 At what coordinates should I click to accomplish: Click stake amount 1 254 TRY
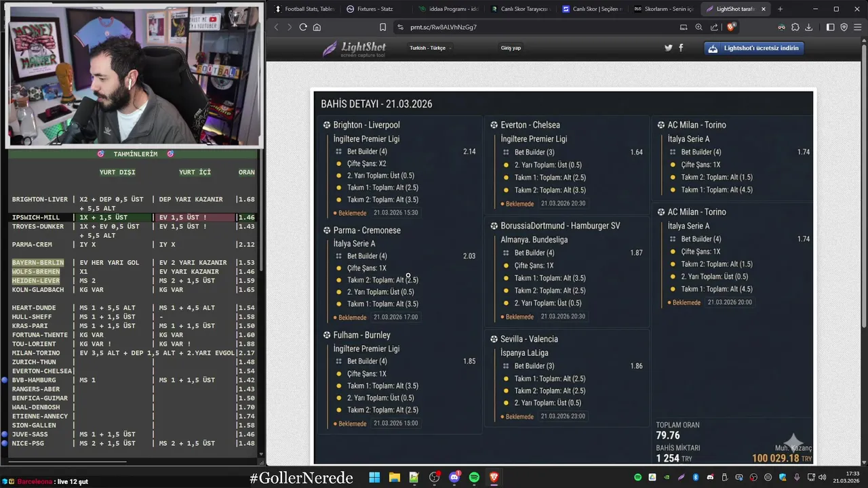pyautogui.click(x=674, y=459)
